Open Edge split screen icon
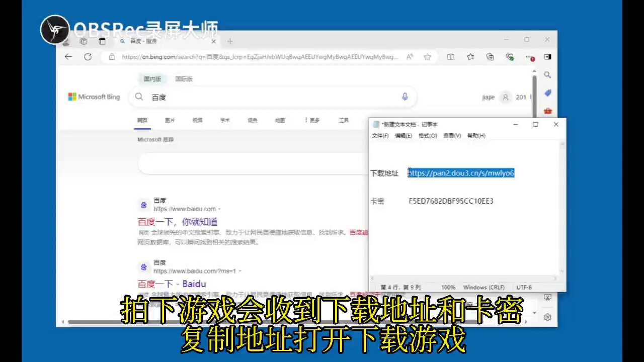 [x=451, y=57]
